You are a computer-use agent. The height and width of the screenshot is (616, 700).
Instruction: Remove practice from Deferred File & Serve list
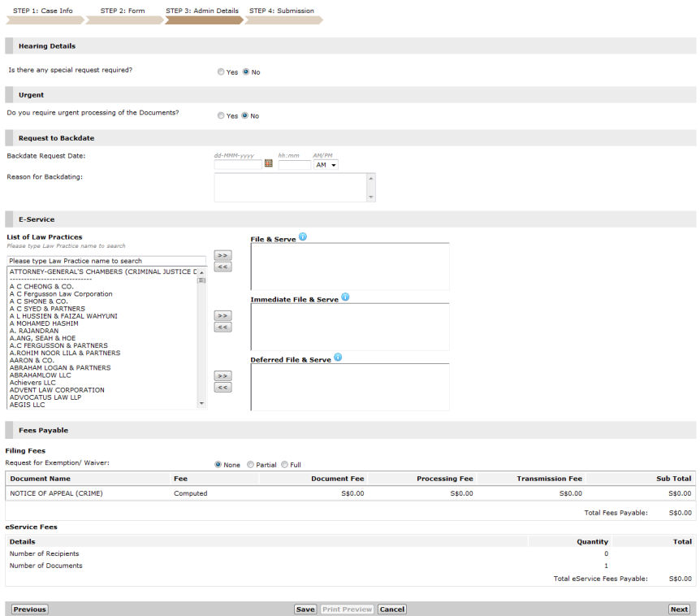[223, 388]
